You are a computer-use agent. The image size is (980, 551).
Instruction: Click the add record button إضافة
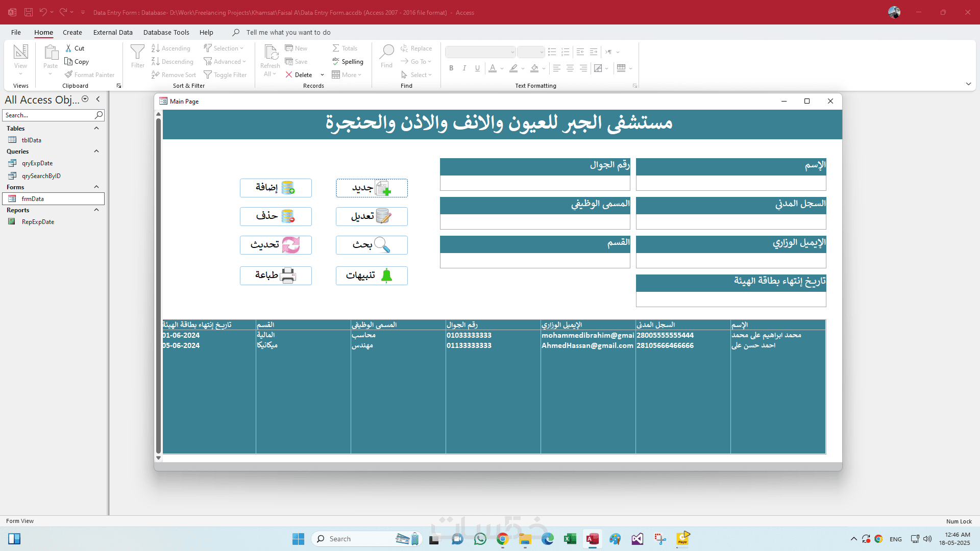click(276, 188)
